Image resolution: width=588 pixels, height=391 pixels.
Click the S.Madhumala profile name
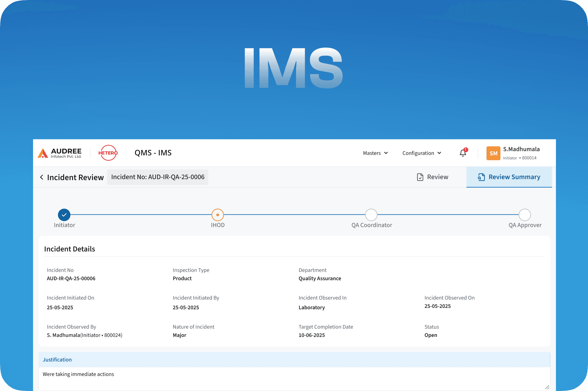[521, 149]
